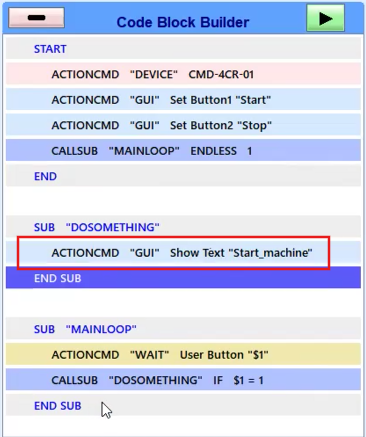Viewport: 366px width, 437px height.
Task: Select the START block row
Action: 183,49
